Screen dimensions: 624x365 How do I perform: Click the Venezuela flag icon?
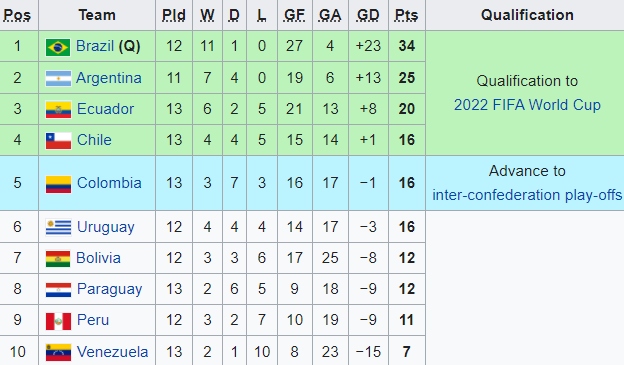point(58,352)
